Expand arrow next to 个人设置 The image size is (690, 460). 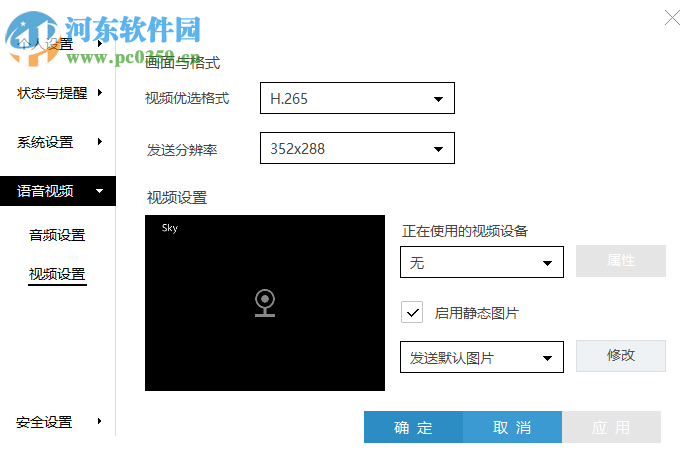[x=100, y=44]
